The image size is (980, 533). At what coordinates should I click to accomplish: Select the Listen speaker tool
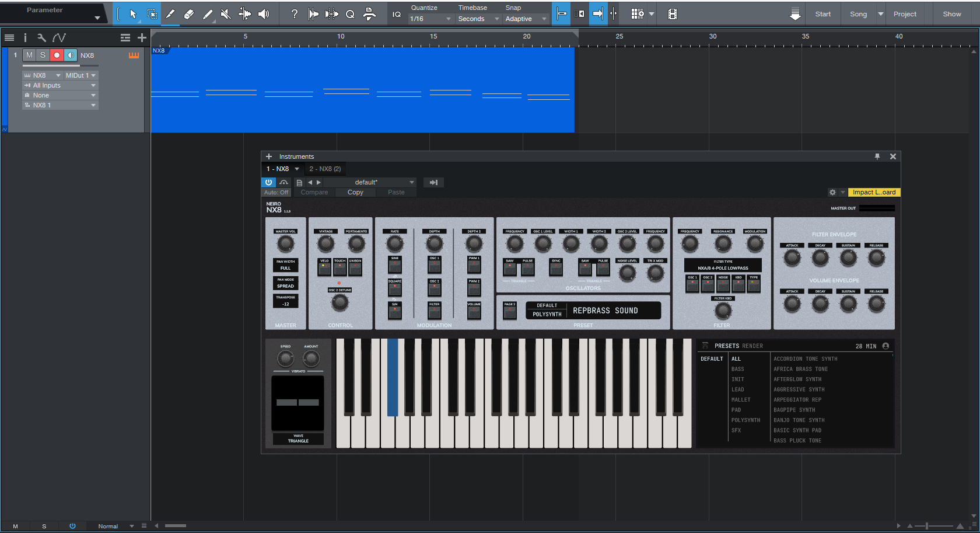(264, 14)
